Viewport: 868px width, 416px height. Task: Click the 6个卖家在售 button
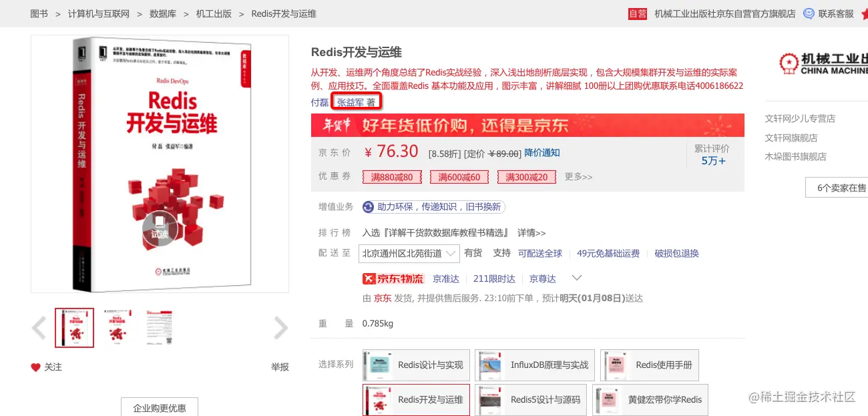pyautogui.click(x=837, y=188)
